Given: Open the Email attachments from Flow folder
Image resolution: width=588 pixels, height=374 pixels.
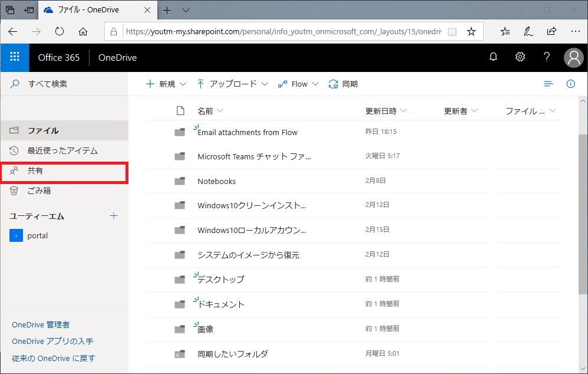Looking at the screenshot, I should point(247,132).
